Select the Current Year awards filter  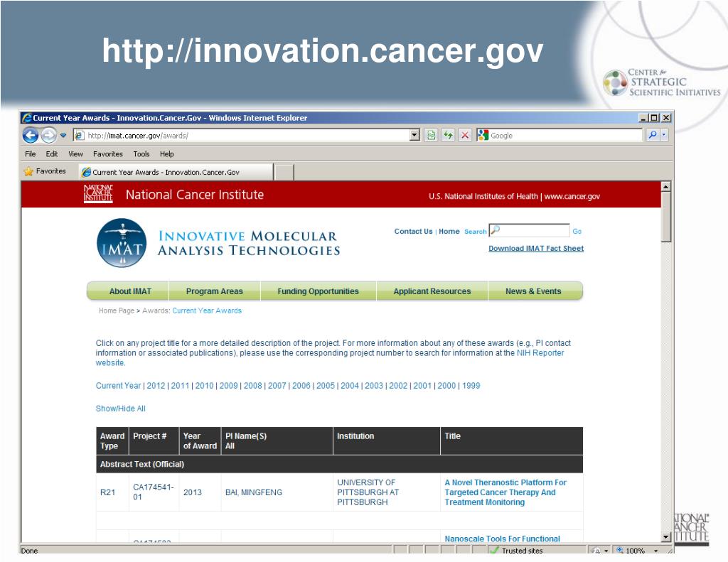(118, 386)
